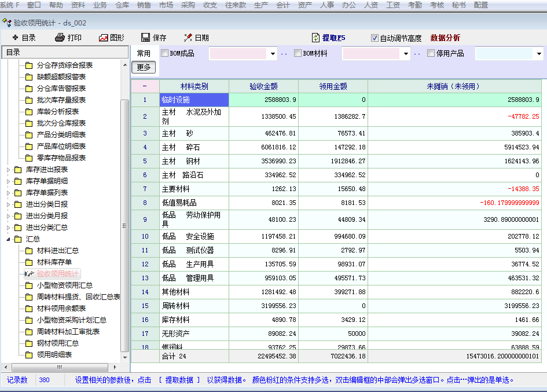Select the 材料进出汇总 folder icon
Screen dimensions: 547x392
click(x=28, y=251)
